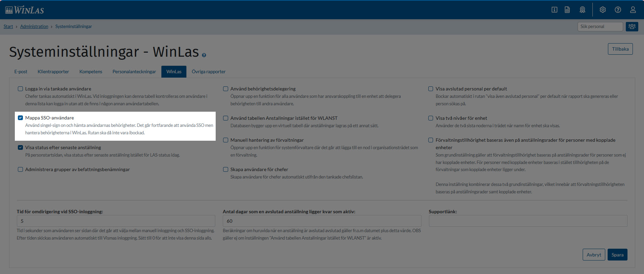
Task: Enable Logga in via tankade användare
Action: (x=21, y=89)
